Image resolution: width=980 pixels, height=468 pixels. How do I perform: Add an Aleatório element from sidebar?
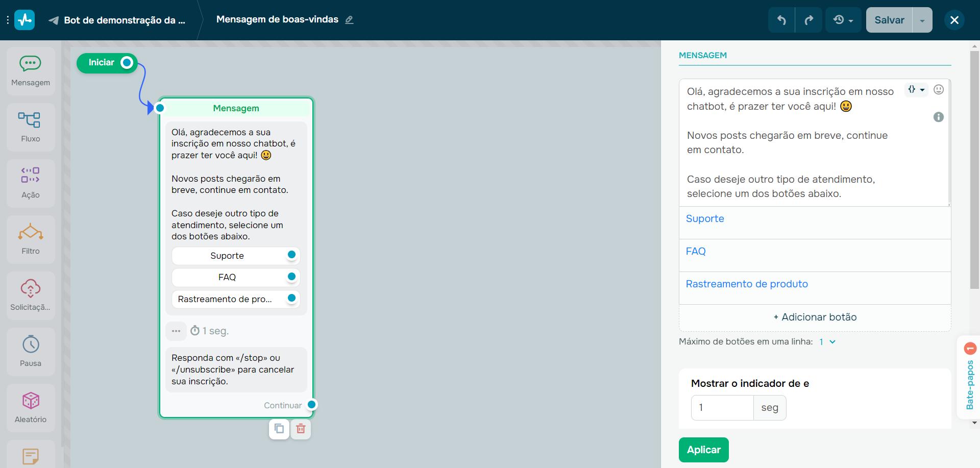point(31,408)
